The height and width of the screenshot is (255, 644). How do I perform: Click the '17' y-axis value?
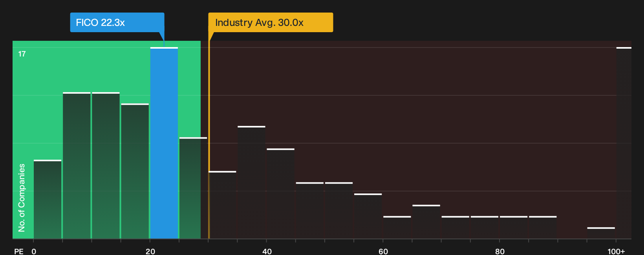[x=22, y=54]
